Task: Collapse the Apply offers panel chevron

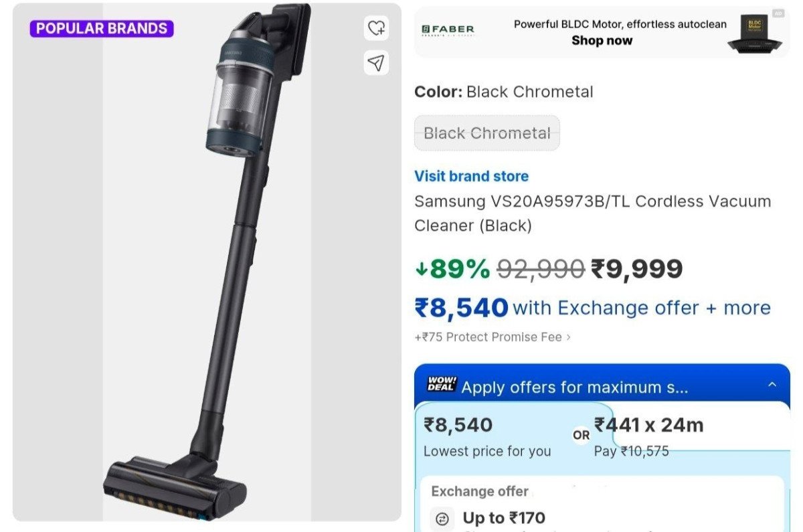Action: coord(772,385)
